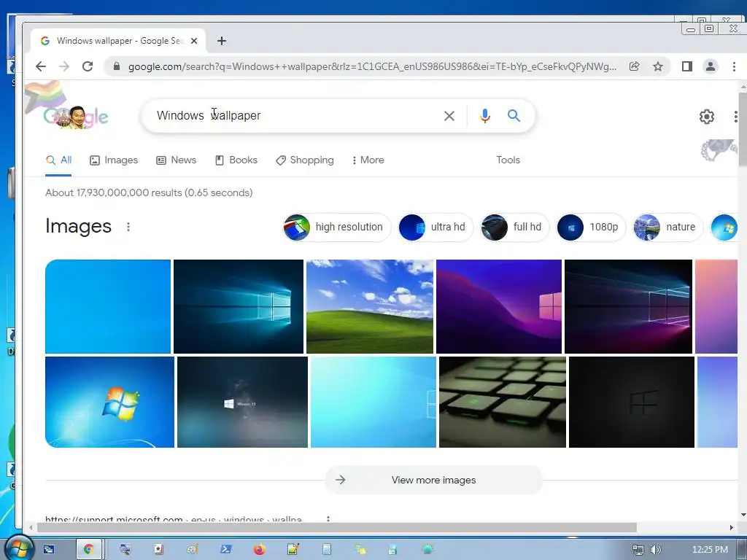Clear the search query with the X

[x=449, y=116]
